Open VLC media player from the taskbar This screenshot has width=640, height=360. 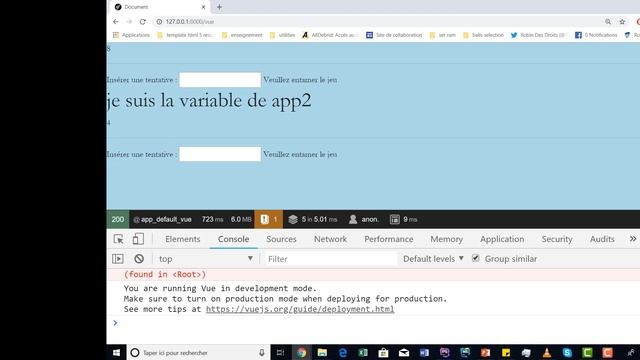tap(547, 353)
